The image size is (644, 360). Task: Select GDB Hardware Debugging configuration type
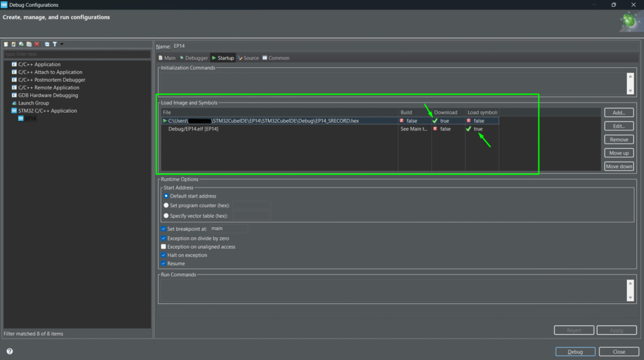48,96
